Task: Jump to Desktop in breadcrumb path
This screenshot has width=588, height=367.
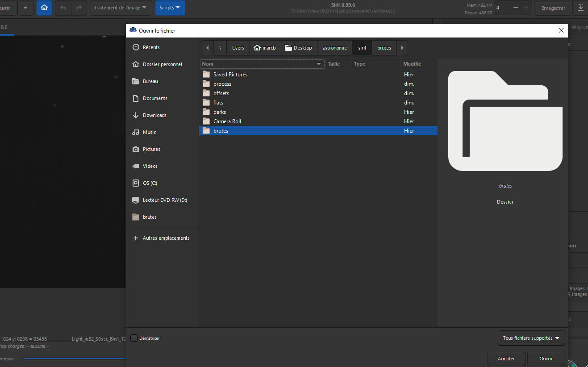Action: pyautogui.click(x=298, y=48)
